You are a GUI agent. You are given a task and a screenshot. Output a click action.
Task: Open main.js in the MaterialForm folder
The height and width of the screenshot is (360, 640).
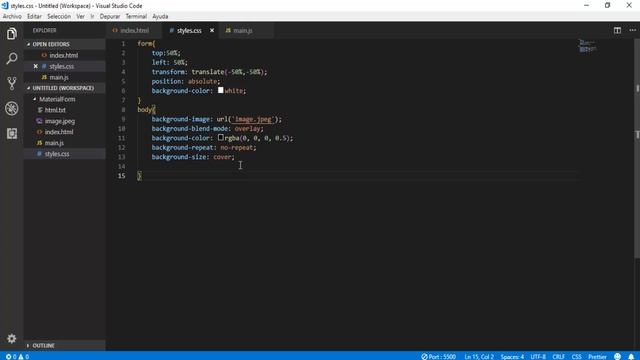(54, 143)
